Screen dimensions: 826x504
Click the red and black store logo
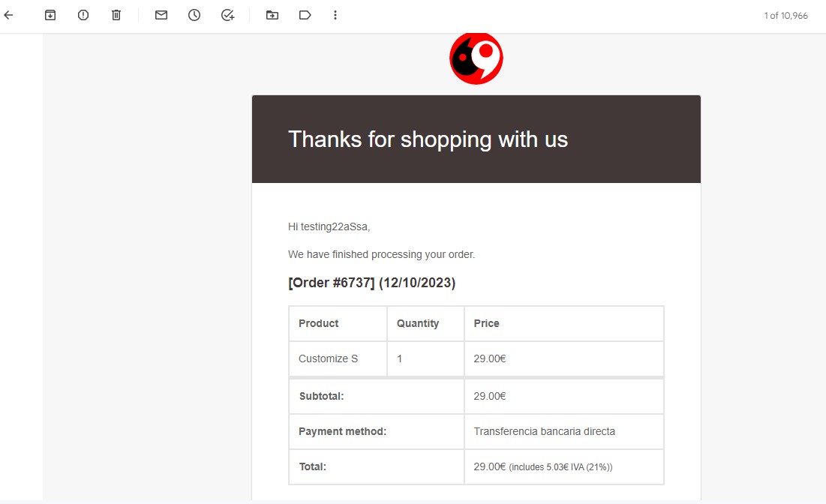pyautogui.click(x=476, y=58)
